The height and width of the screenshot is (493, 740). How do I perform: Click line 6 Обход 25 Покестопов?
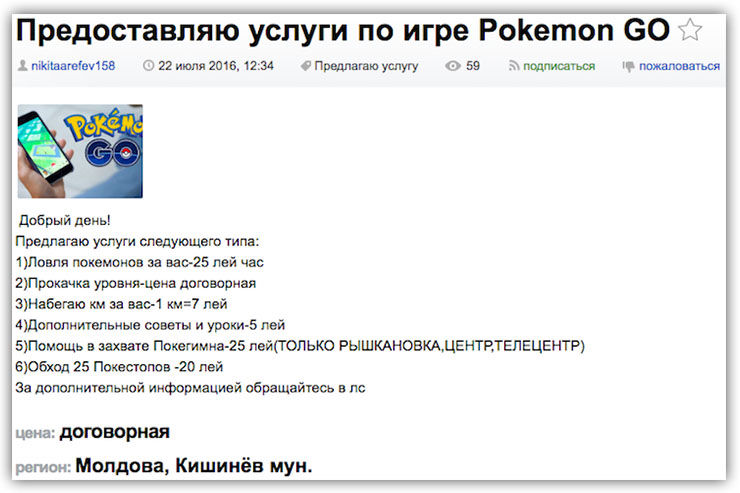119,367
